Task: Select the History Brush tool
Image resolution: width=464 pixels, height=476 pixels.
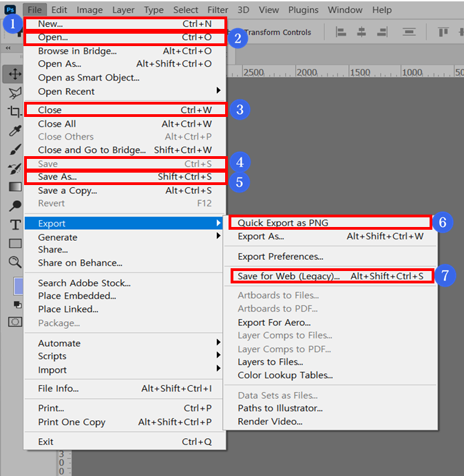Action: pyautogui.click(x=14, y=169)
